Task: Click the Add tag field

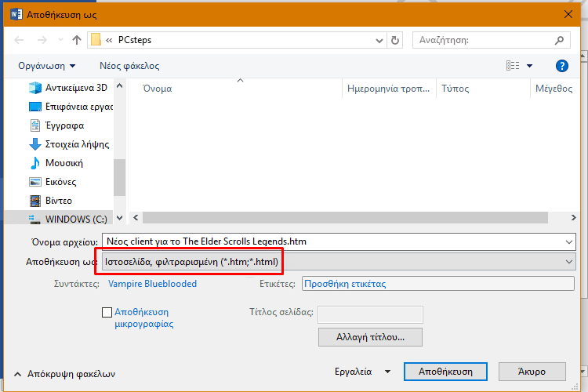Action: [437, 284]
